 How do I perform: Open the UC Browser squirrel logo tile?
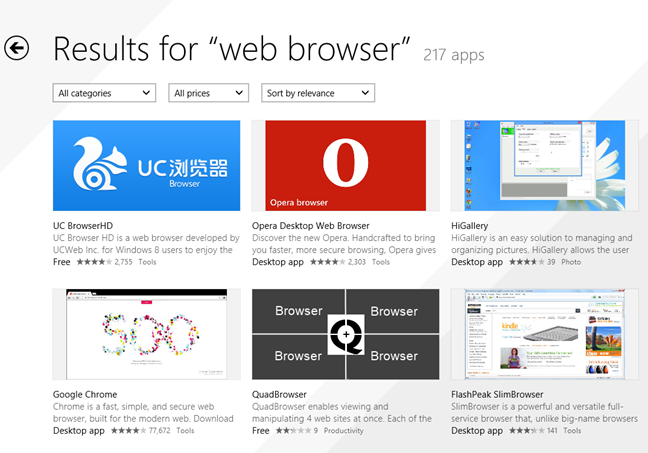146,165
